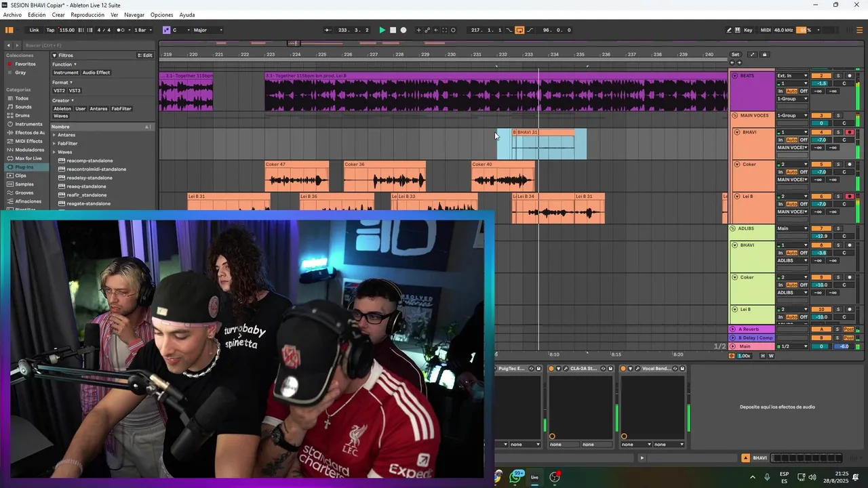Adjust BEATS track volume field -1.5
Screen dimensions: 868x488
pos(821,83)
